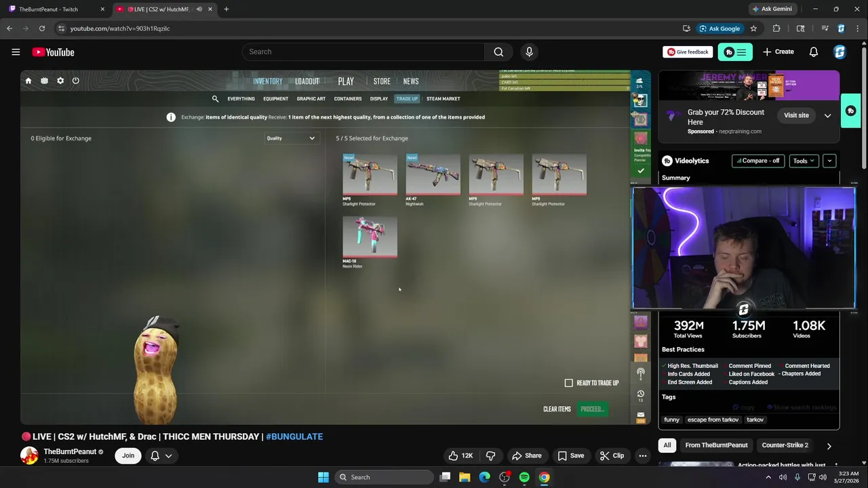Open Chrome three-dot menu
Viewport: 868px width, 488px height.
pos(858,28)
